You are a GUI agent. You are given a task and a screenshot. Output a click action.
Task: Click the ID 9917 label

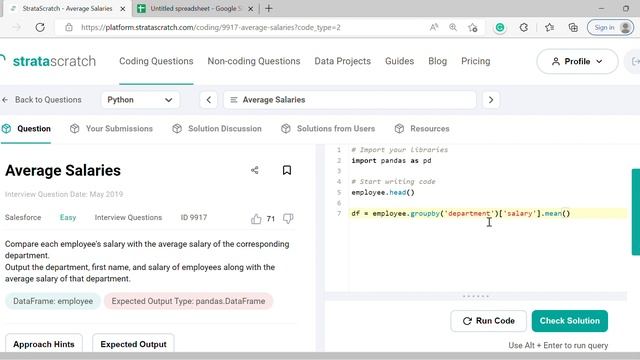pyautogui.click(x=193, y=218)
